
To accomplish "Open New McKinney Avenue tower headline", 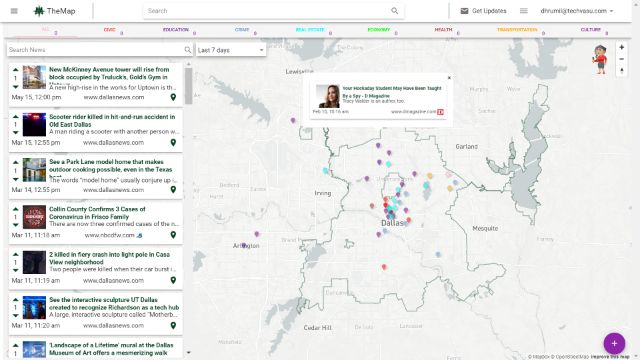I will [109, 73].
